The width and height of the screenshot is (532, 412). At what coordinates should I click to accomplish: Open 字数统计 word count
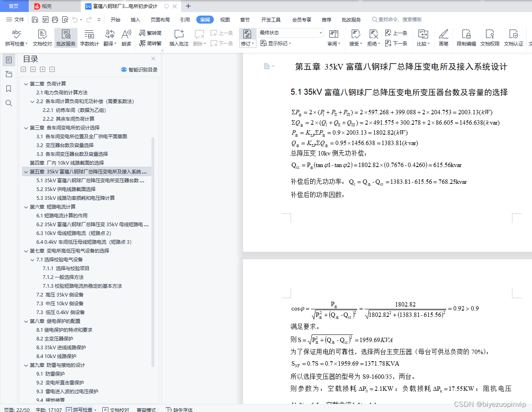click(89, 38)
